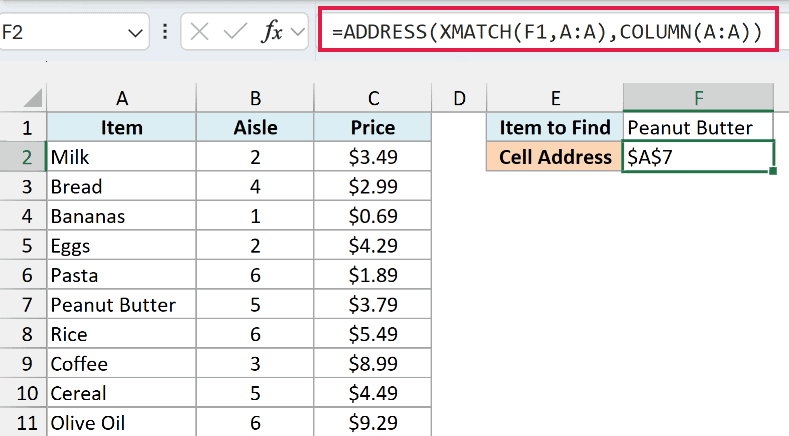
Task: Select the 'Olive Oil' cell
Action: coord(121,422)
